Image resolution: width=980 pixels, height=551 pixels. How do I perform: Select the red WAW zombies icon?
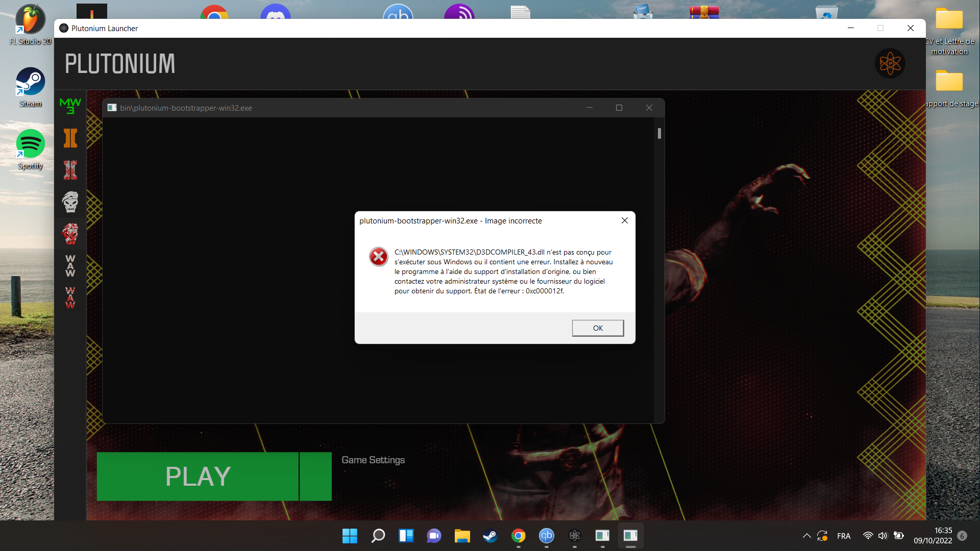[x=70, y=297]
